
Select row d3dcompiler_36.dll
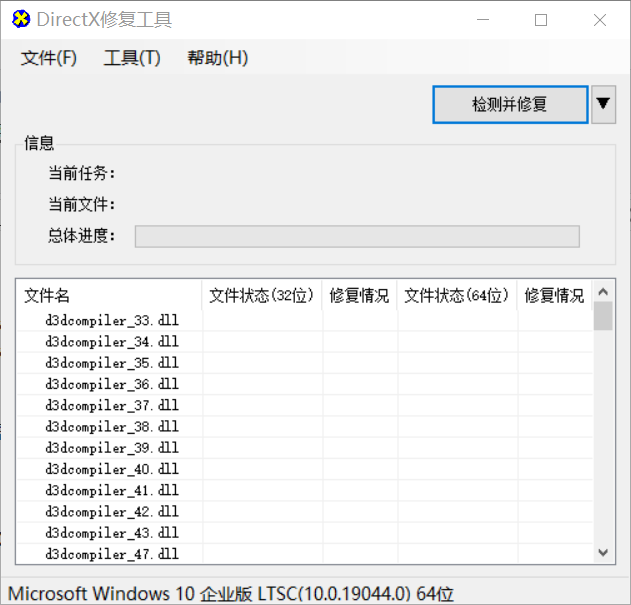point(305,384)
